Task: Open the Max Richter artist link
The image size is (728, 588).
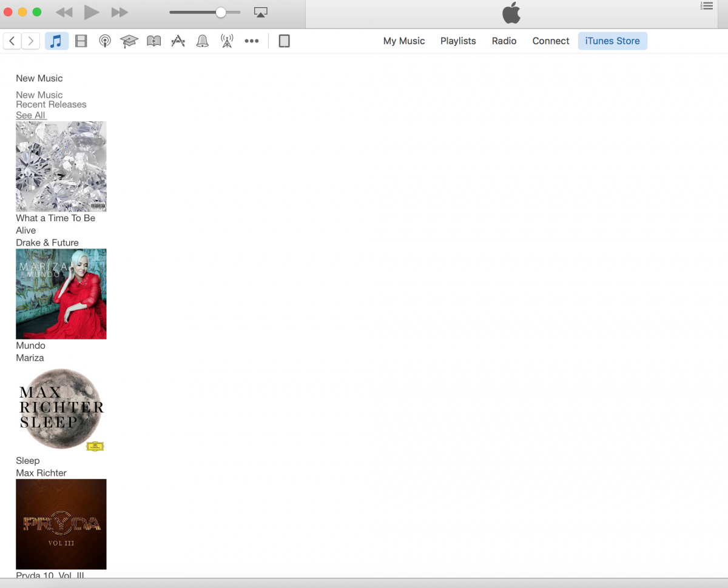Action: click(x=41, y=473)
